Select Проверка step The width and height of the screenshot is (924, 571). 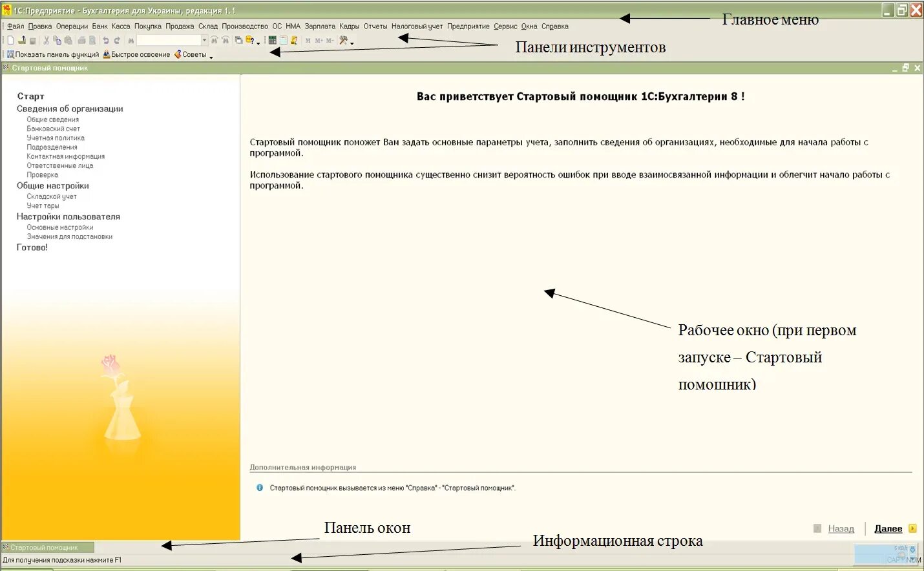(x=42, y=174)
